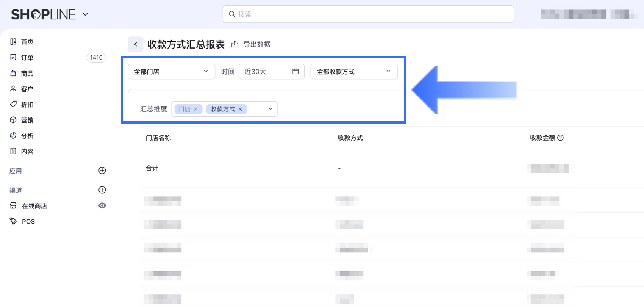Open 折扣 in the sidebar
The width and height of the screenshot is (644, 307).
(x=27, y=105)
